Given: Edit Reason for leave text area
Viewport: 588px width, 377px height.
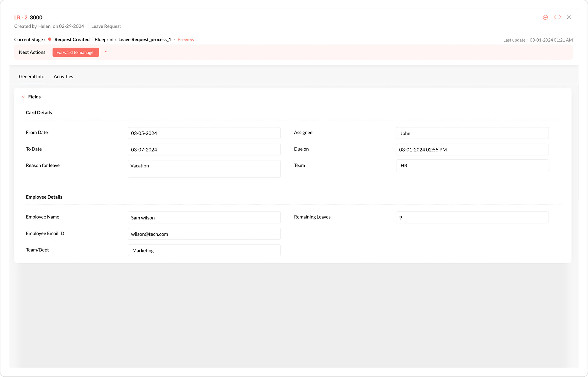Looking at the screenshot, I should click(x=204, y=169).
